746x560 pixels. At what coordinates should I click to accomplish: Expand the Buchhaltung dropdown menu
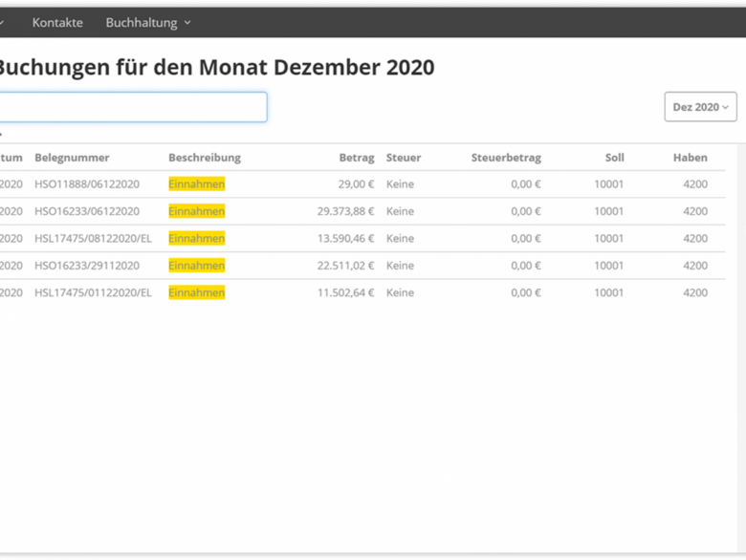[147, 22]
